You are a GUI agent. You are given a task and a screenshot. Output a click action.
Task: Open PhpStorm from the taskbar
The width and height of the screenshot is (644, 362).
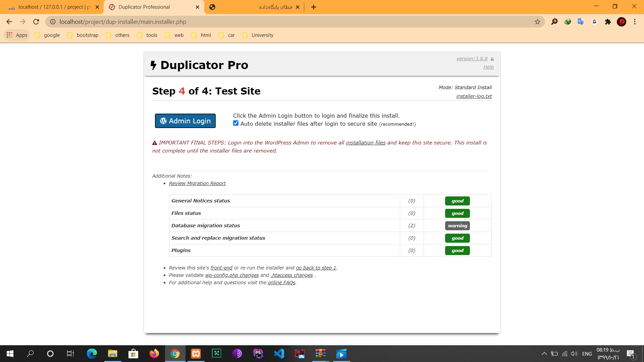coord(258,354)
